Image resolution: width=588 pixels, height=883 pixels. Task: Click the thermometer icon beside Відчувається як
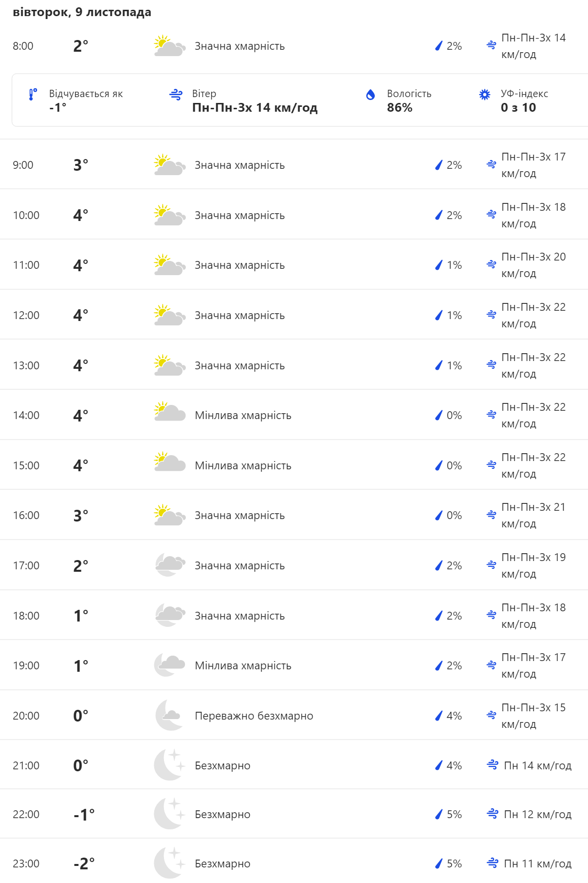tap(32, 94)
